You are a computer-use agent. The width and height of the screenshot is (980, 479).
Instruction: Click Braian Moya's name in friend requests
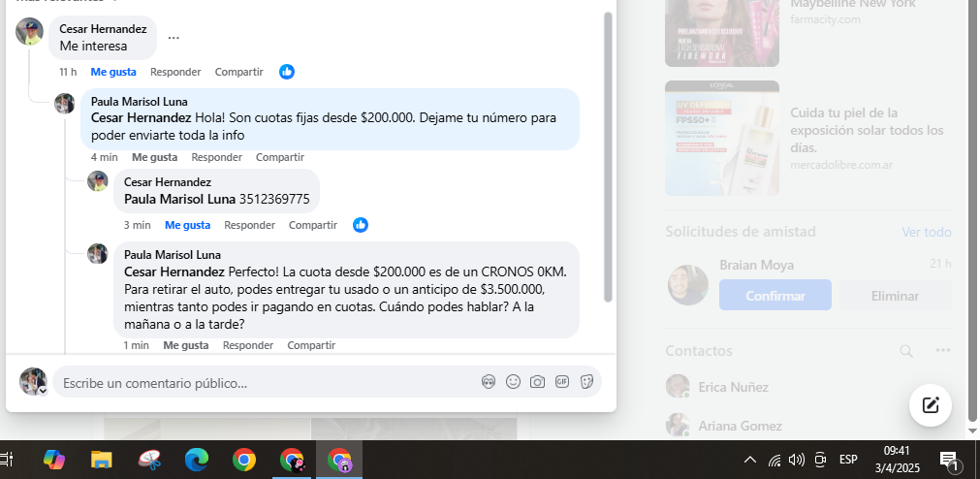pyautogui.click(x=756, y=265)
